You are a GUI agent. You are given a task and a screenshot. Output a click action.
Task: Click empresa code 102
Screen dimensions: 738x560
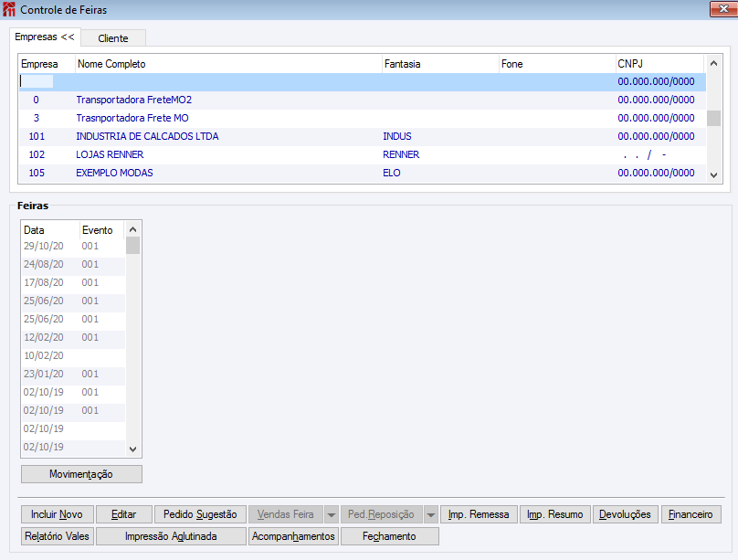(x=37, y=154)
